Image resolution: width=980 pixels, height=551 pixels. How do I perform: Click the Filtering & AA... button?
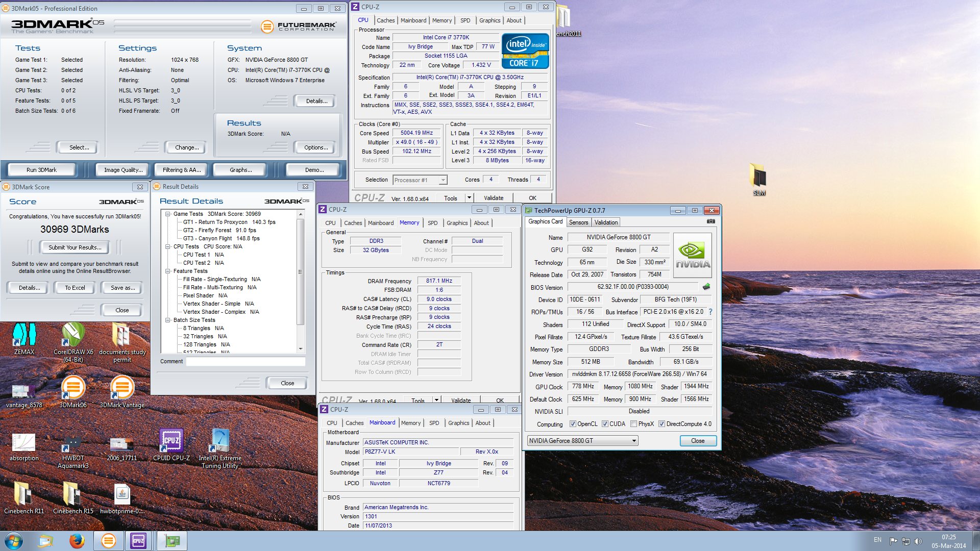182,170
